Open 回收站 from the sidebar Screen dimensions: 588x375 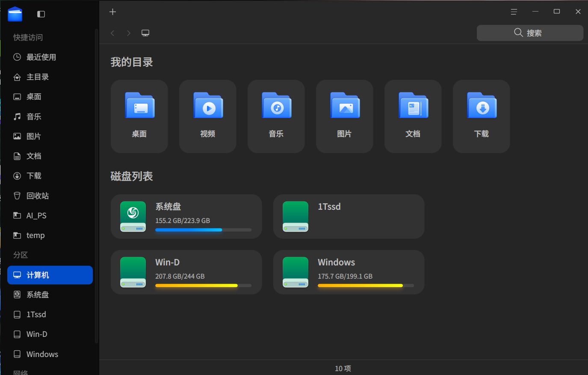click(38, 196)
